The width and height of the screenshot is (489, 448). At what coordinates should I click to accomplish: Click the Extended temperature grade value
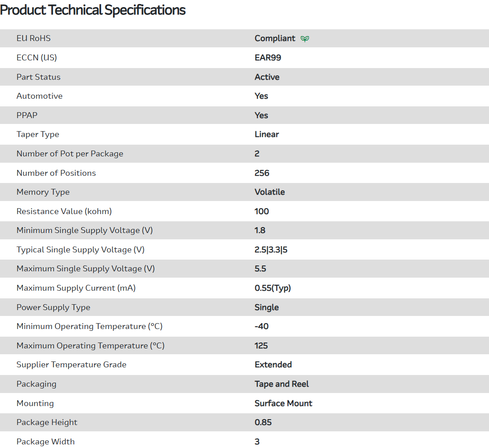273,365
